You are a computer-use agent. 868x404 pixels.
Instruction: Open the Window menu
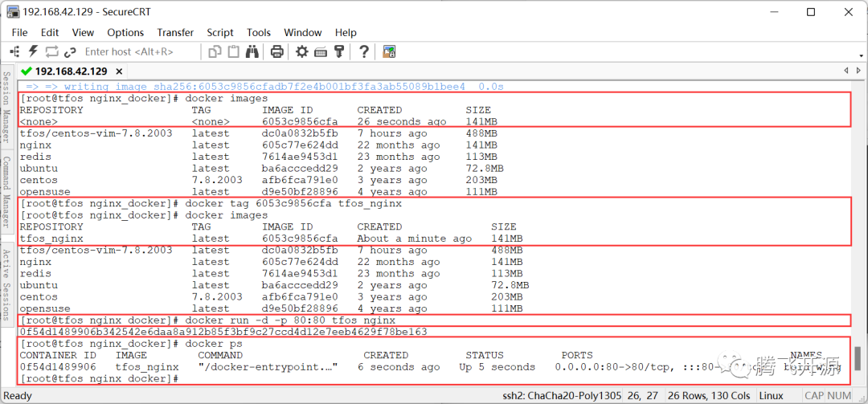point(303,33)
